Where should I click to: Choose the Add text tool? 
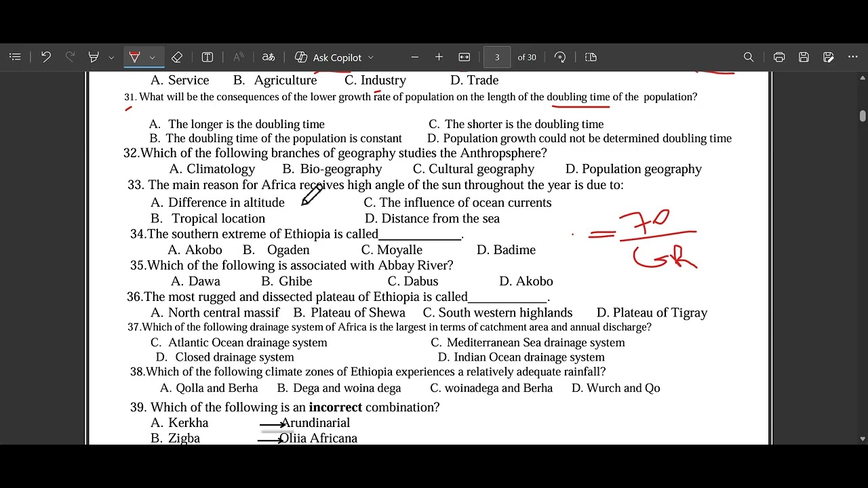pos(208,58)
